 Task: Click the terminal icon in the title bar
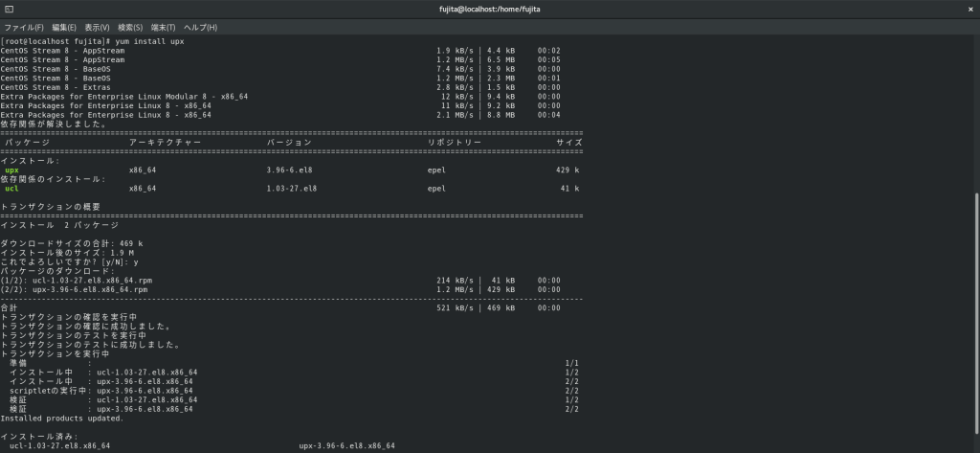(11, 9)
